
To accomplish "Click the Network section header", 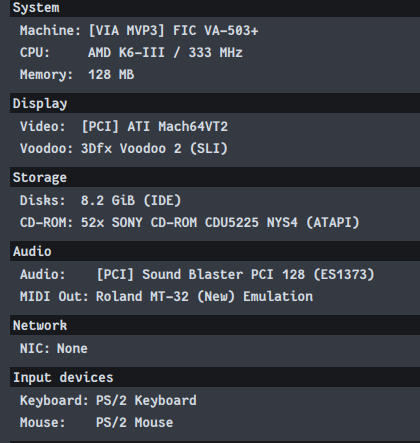I will coord(215,325).
